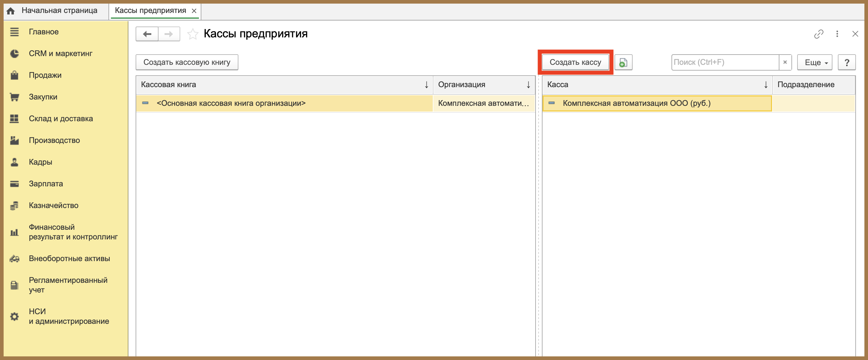Click the Регламентированный учет calculator icon
Image resolution: width=868 pixels, height=360 pixels.
14,285
